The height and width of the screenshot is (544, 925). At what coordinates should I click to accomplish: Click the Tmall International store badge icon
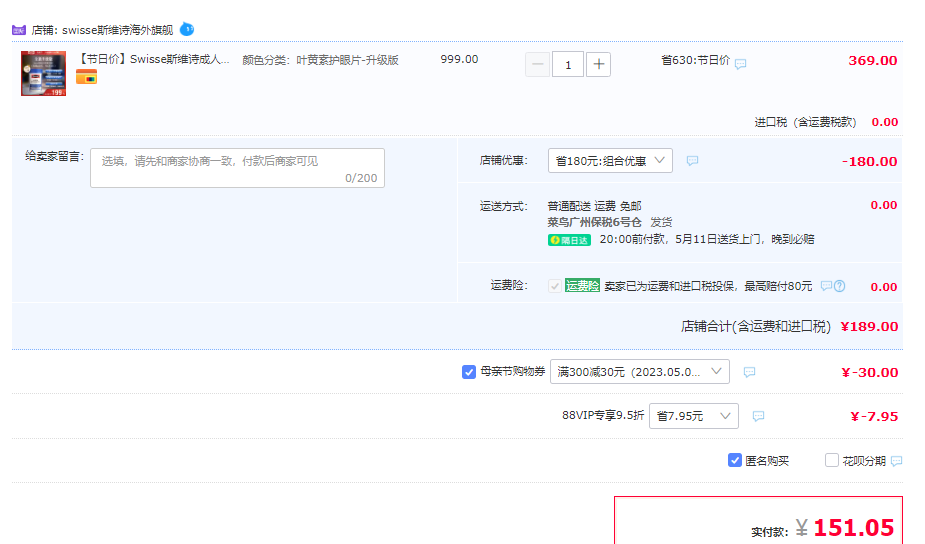coord(19,30)
